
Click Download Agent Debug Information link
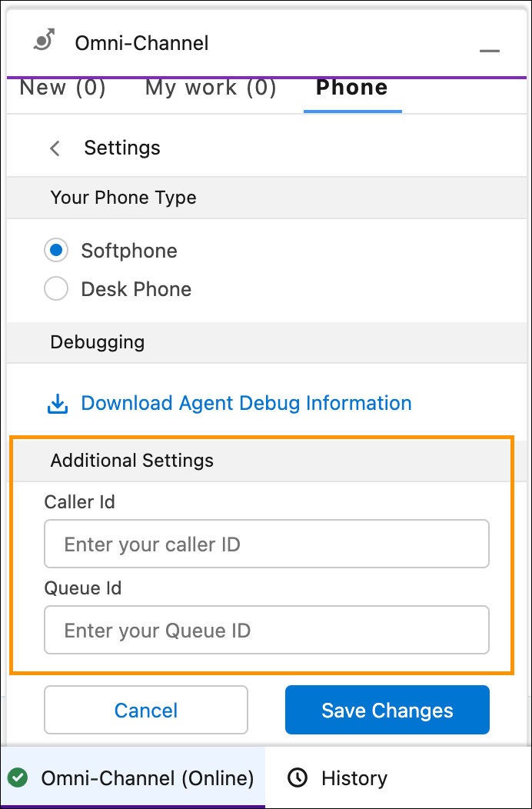tap(246, 403)
